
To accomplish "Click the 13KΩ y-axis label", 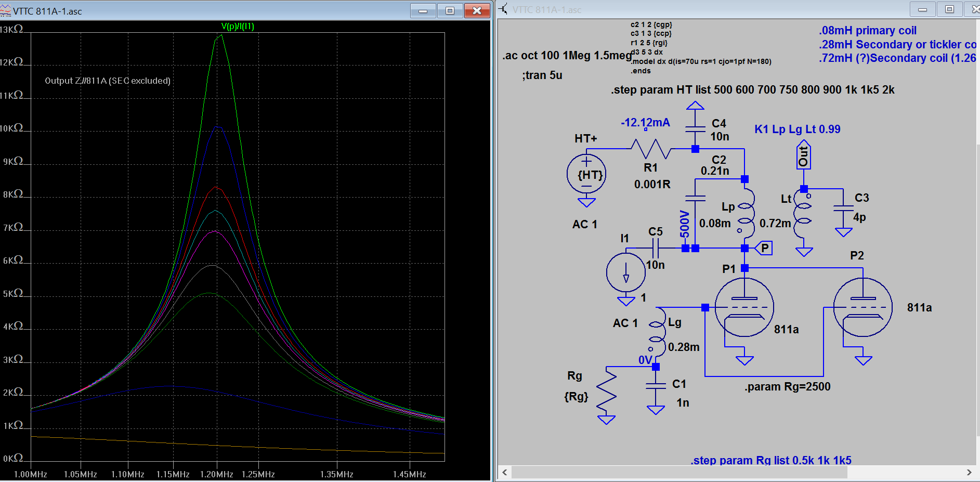I will pyautogui.click(x=11, y=30).
